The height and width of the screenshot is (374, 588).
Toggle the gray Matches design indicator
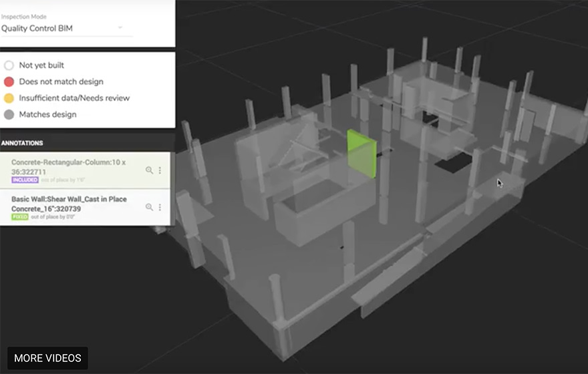point(9,115)
